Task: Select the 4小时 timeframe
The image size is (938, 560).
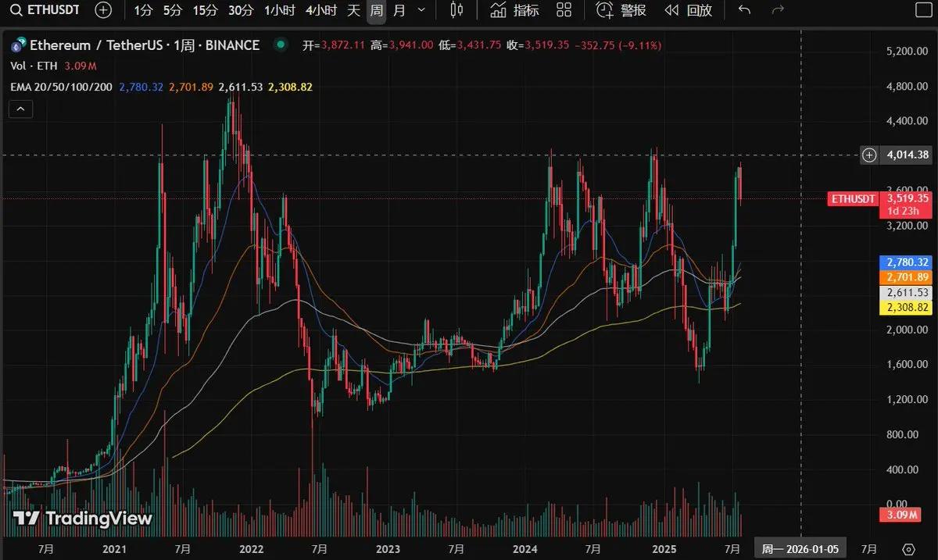Action: (321, 10)
